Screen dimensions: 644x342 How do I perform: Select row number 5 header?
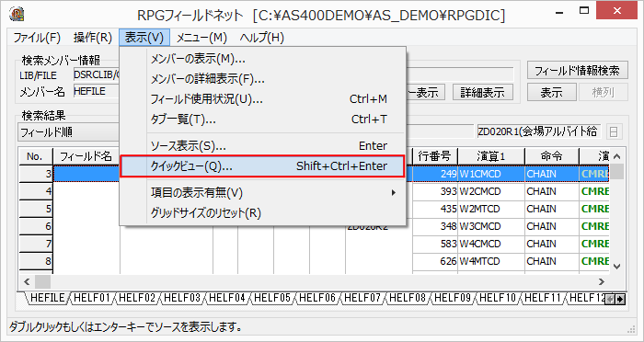pyautogui.click(x=36, y=209)
